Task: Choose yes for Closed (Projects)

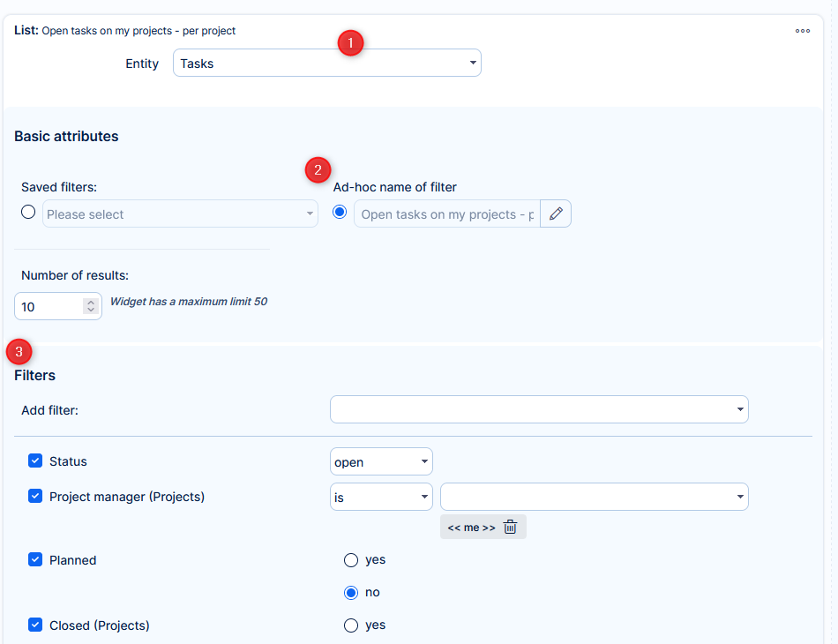Action: [x=351, y=625]
